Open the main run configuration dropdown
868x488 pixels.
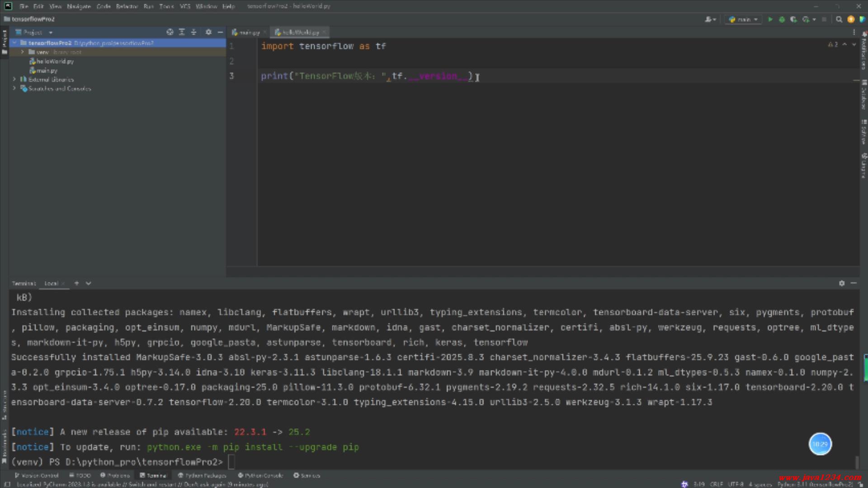tap(744, 19)
